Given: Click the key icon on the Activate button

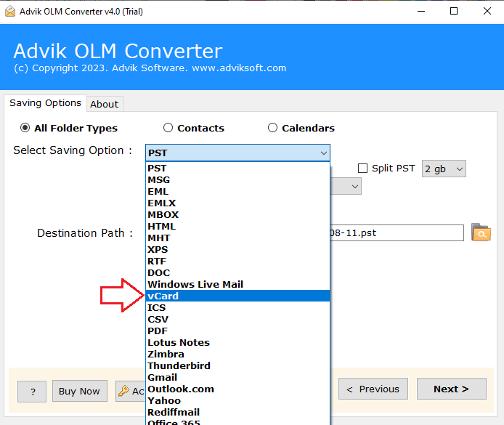Looking at the screenshot, I should pyautogui.click(x=123, y=391).
